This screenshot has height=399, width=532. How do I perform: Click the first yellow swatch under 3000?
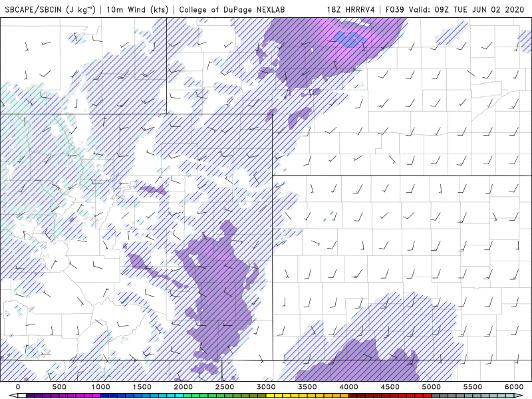click(x=271, y=396)
